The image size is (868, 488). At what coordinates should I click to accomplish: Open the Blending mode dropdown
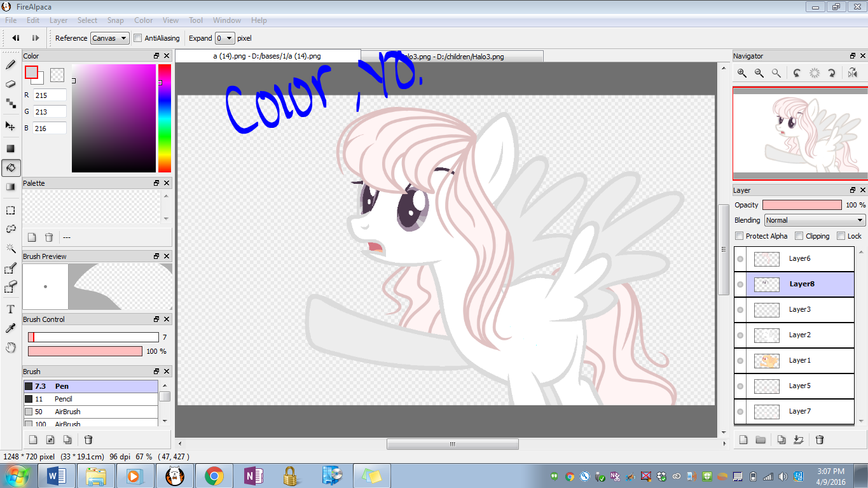point(815,220)
